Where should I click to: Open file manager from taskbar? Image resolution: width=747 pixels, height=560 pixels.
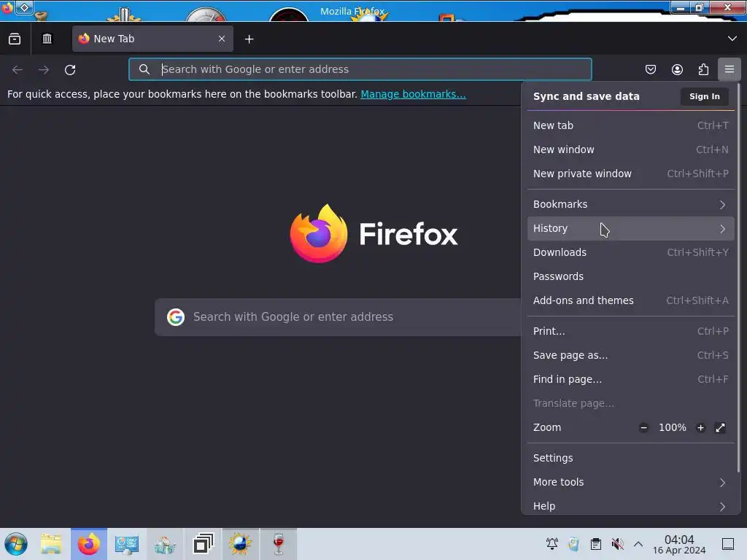point(51,544)
